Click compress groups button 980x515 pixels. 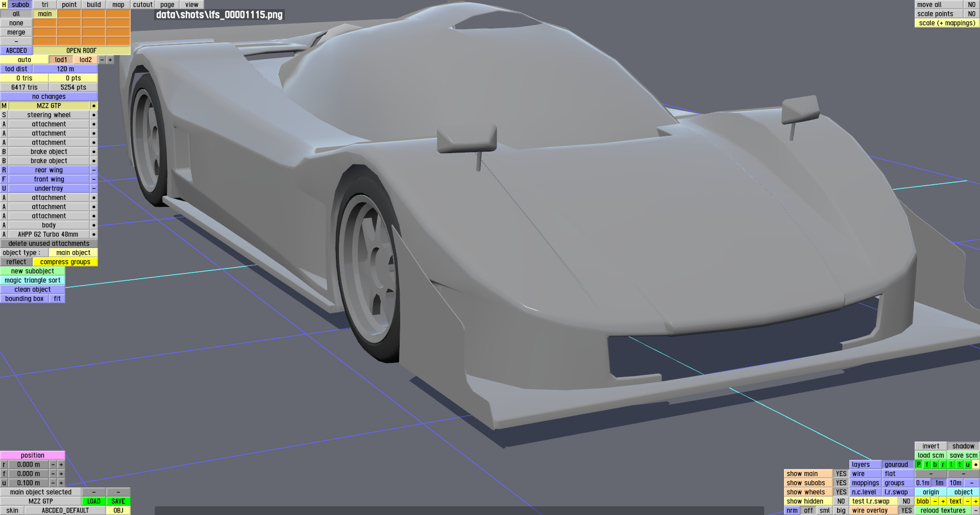[65, 262]
